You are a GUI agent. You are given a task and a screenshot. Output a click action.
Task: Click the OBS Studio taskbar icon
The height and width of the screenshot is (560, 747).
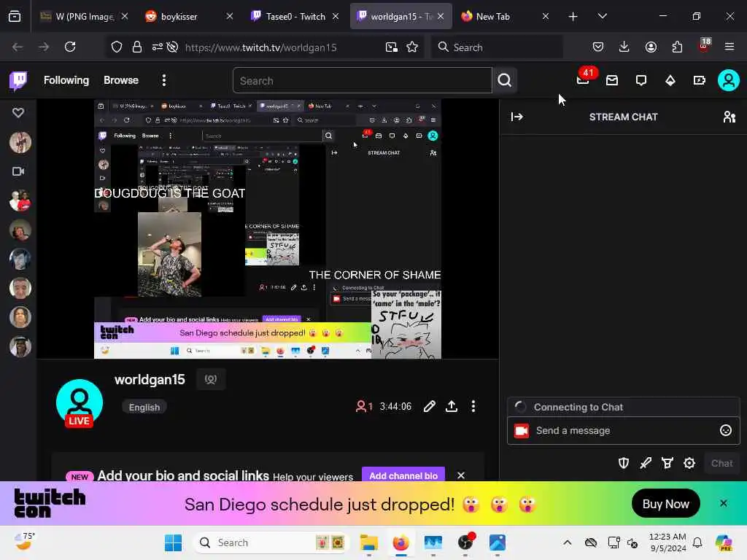(465, 542)
